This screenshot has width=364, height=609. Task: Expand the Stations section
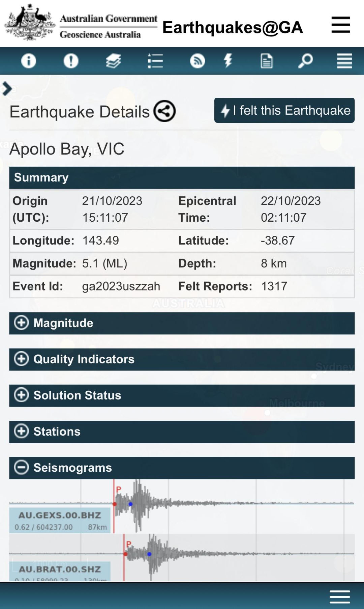tap(182, 432)
